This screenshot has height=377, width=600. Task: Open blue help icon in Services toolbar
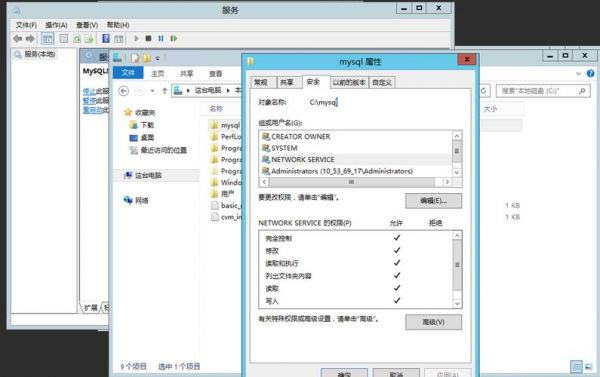tap(106, 38)
